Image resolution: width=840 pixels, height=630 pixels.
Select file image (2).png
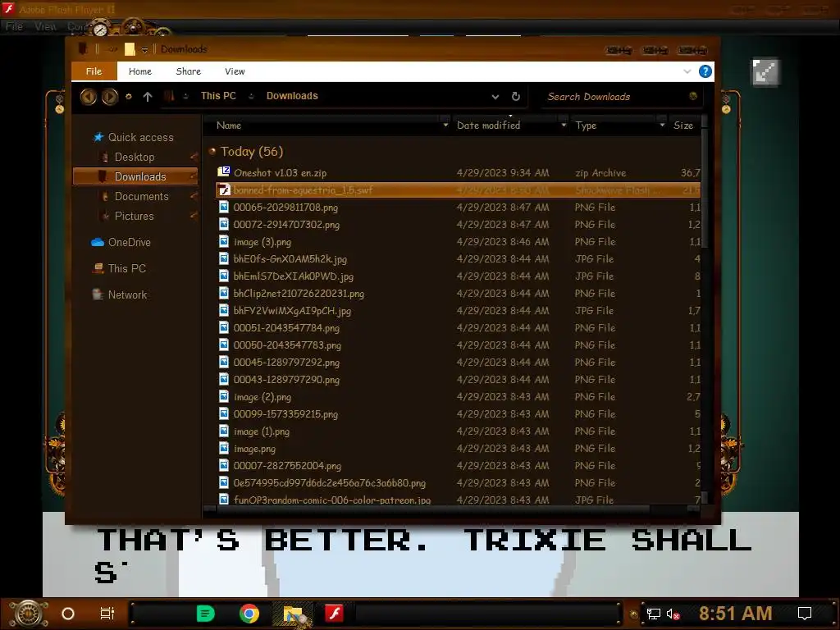click(x=262, y=397)
